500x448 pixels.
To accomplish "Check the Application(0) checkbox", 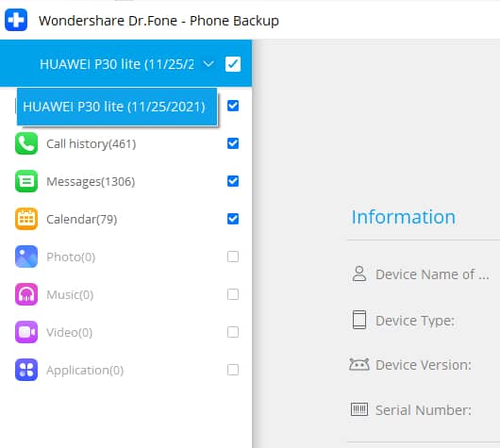I will coord(233,370).
